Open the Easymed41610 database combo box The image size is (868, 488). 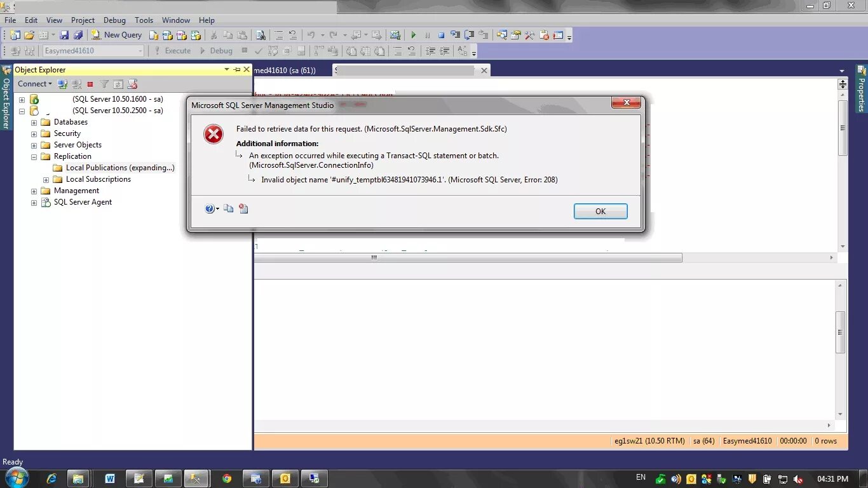tap(93, 51)
